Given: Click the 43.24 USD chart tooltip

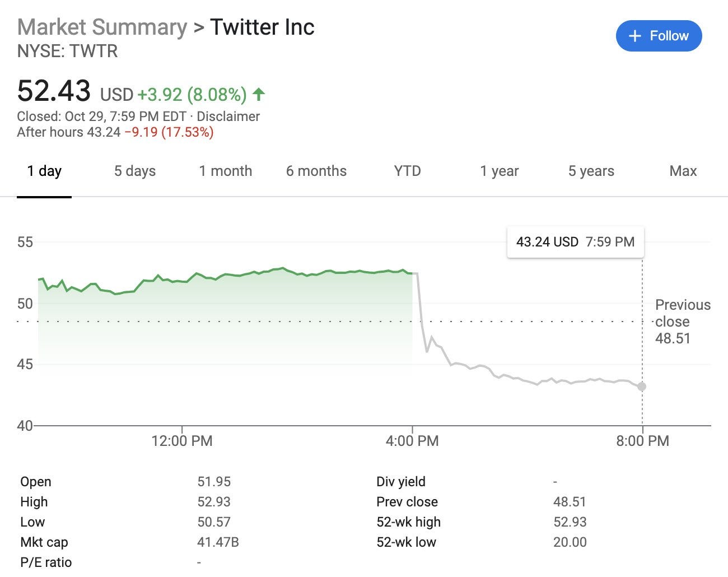Looking at the screenshot, I should [575, 242].
